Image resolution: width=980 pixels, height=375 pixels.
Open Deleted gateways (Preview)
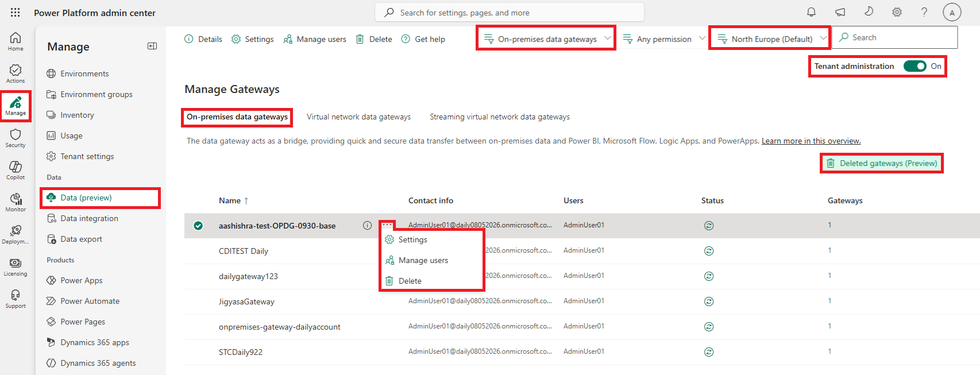(x=882, y=163)
